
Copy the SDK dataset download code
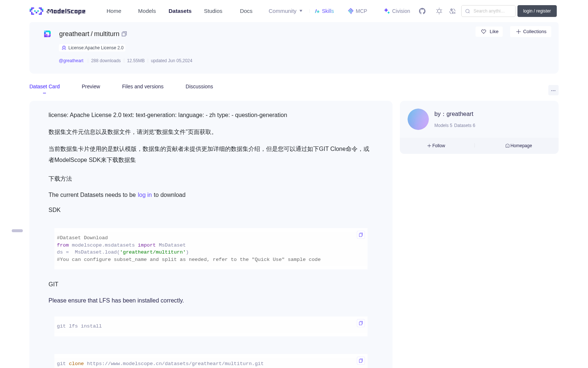click(x=361, y=235)
